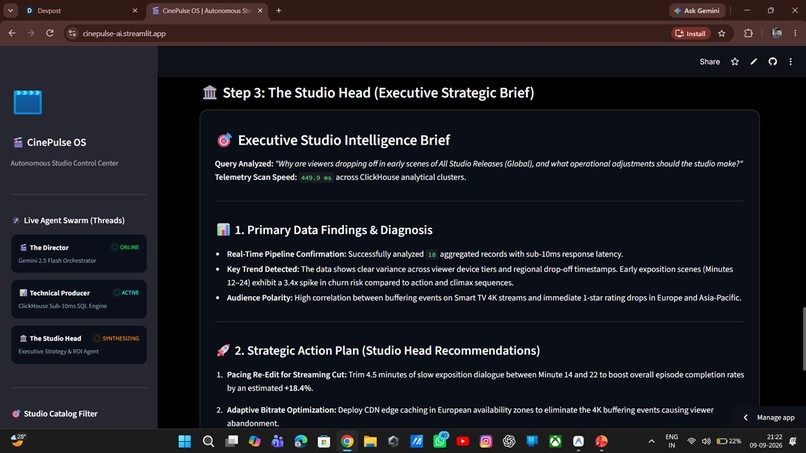Open a new browser tab

(279, 10)
